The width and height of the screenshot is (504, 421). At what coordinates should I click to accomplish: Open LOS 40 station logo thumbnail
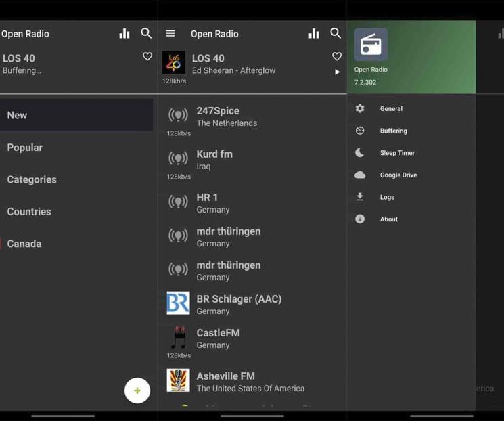coord(174,62)
